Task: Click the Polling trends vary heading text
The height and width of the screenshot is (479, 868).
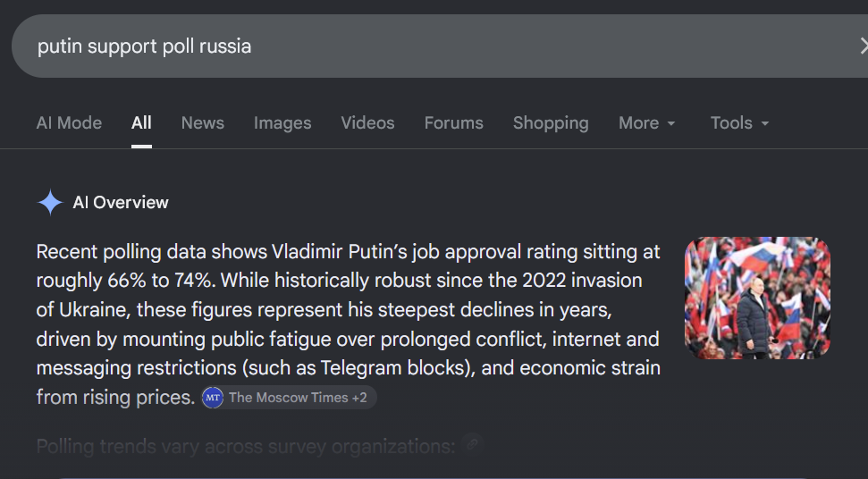Action: click(x=246, y=446)
